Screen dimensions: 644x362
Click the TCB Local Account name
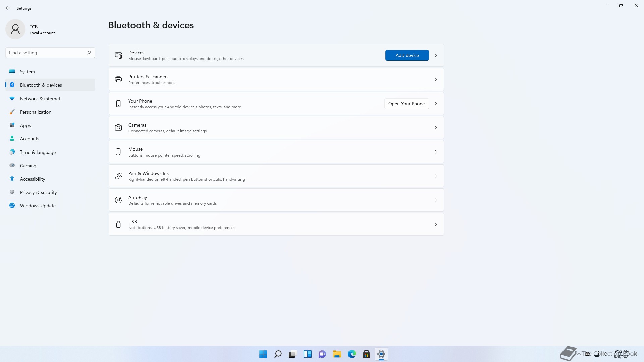pos(42,29)
